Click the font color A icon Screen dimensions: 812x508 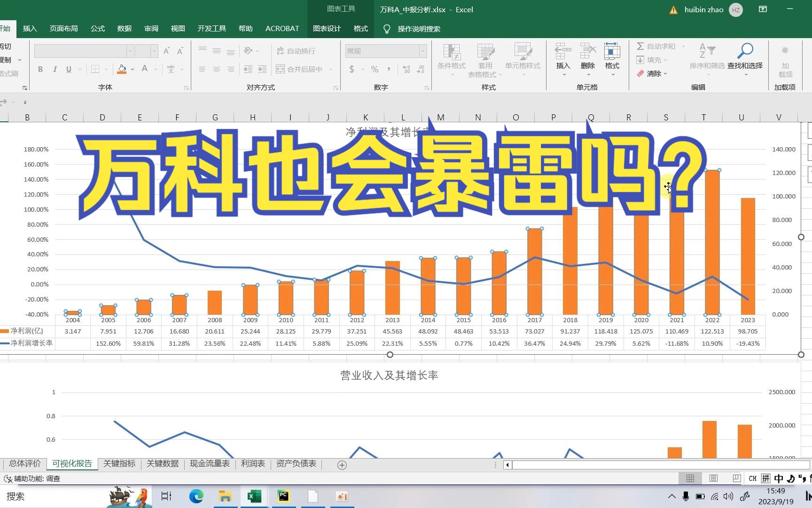coord(145,69)
